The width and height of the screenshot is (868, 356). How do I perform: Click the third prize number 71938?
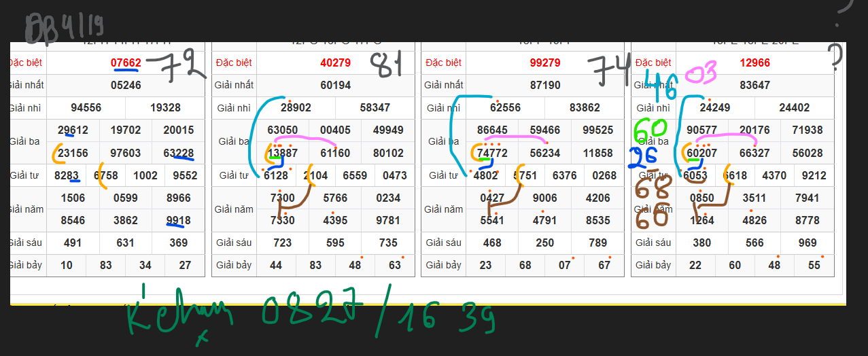pos(807,130)
